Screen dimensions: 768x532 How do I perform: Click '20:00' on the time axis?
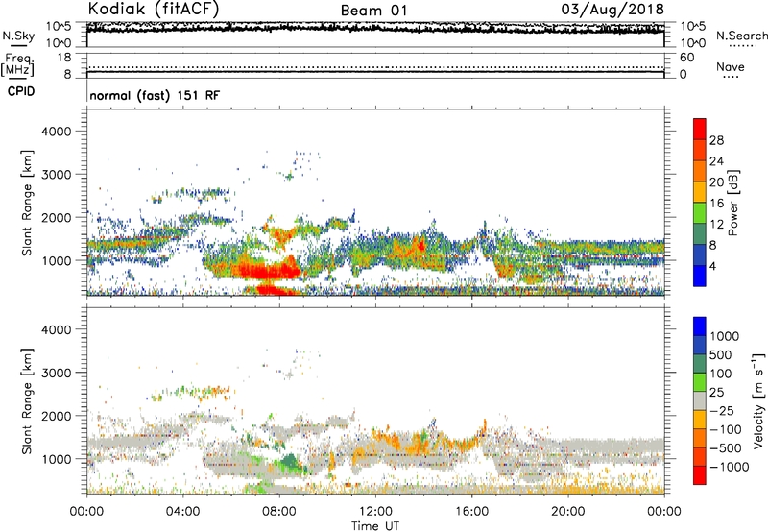coord(568,512)
